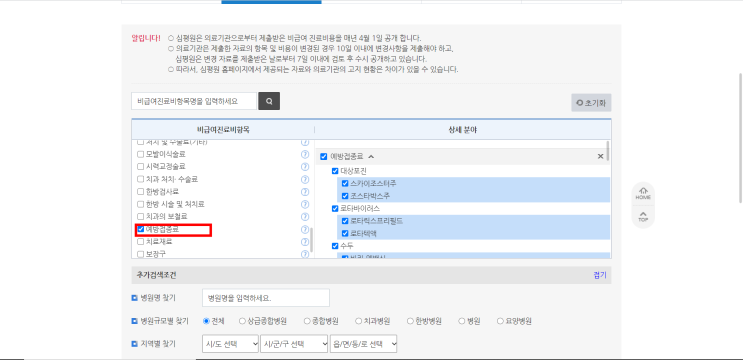Go to HOME via floating button
743x360 pixels.
point(643,193)
